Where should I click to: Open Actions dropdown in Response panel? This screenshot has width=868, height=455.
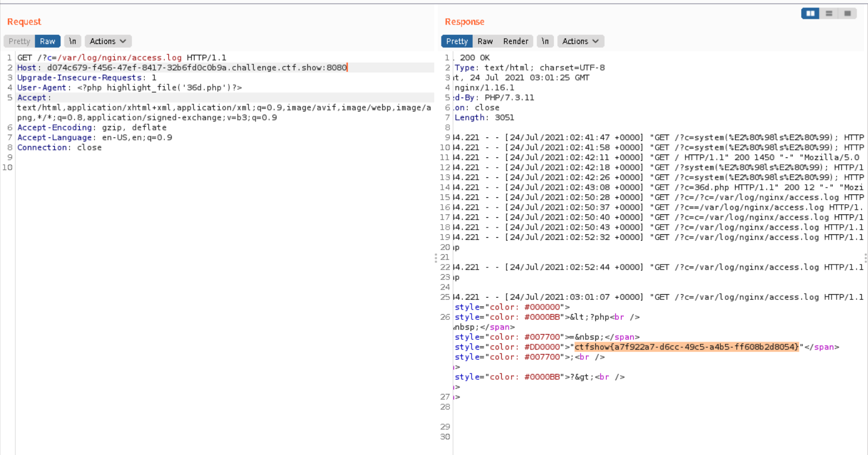[581, 41]
